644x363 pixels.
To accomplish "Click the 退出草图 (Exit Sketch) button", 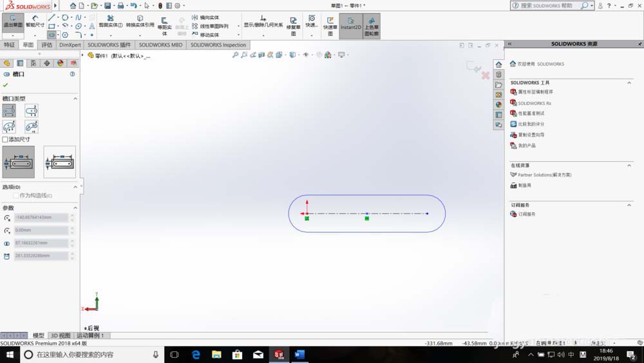I will click(x=13, y=21).
